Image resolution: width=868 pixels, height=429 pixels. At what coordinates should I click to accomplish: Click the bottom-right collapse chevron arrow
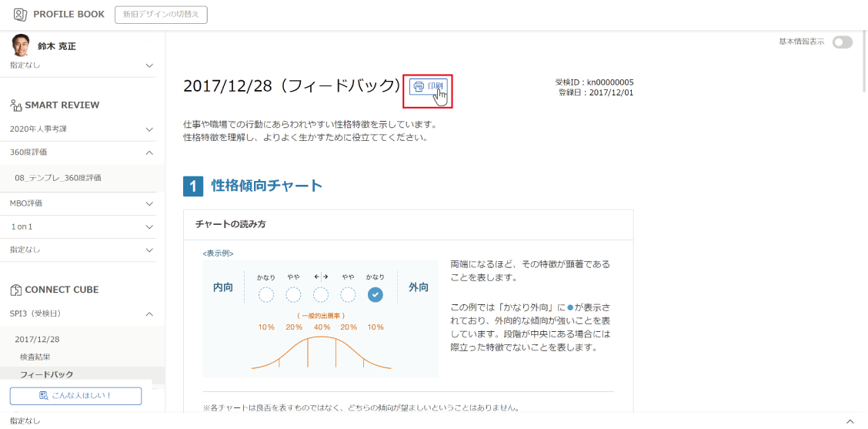[x=850, y=421]
